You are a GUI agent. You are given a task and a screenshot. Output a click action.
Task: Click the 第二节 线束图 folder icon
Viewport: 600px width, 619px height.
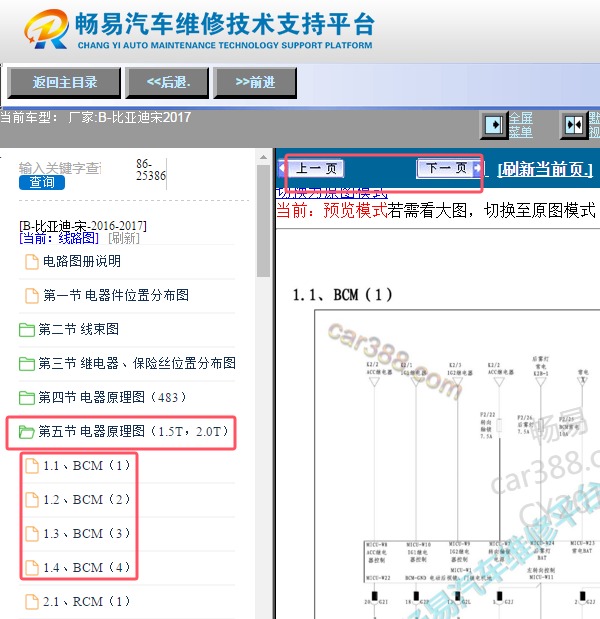tap(26, 330)
